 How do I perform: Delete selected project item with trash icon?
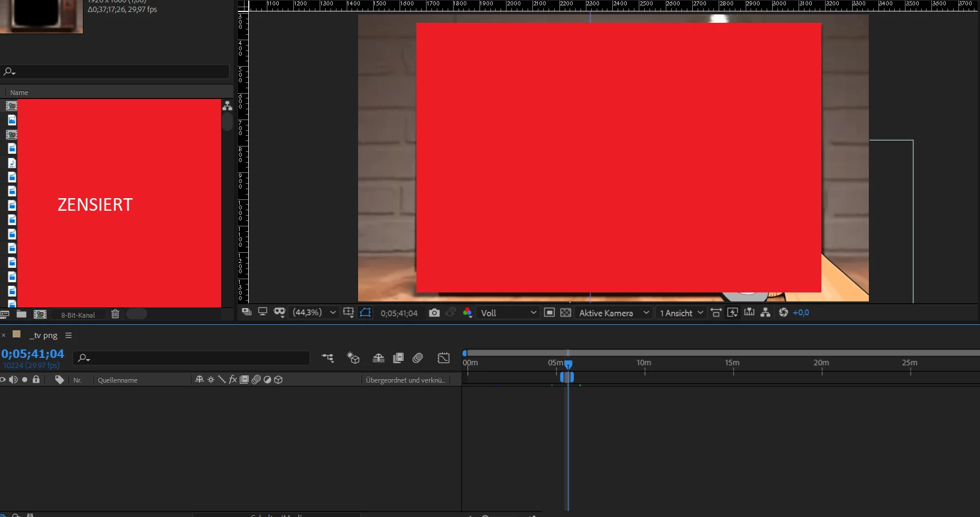pyautogui.click(x=115, y=314)
